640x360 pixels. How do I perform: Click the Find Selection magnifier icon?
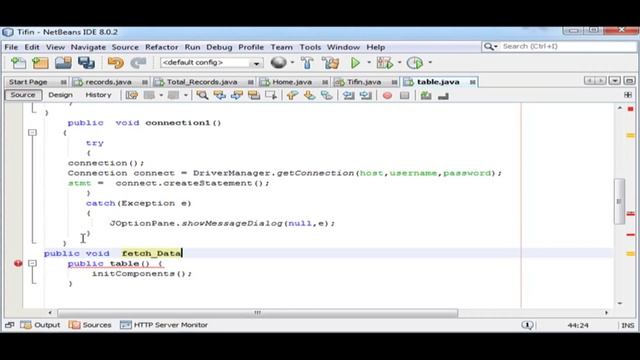click(x=202, y=96)
